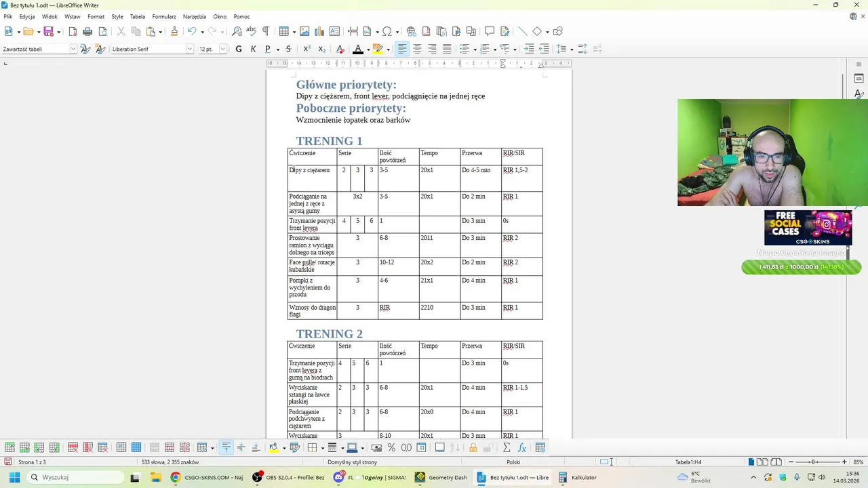Set paragraph alignment to center
Image resolution: width=868 pixels, height=488 pixels.
tap(417, 49)
